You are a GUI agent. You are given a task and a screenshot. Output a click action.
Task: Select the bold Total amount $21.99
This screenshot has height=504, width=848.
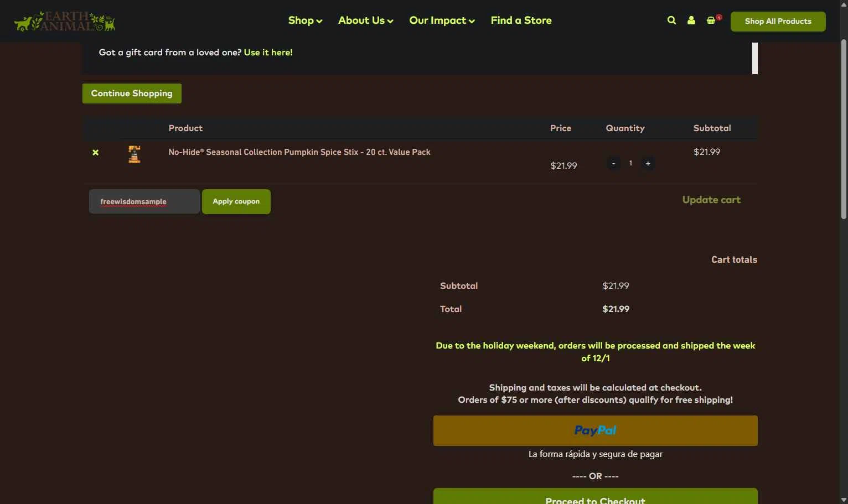[616, 309]
